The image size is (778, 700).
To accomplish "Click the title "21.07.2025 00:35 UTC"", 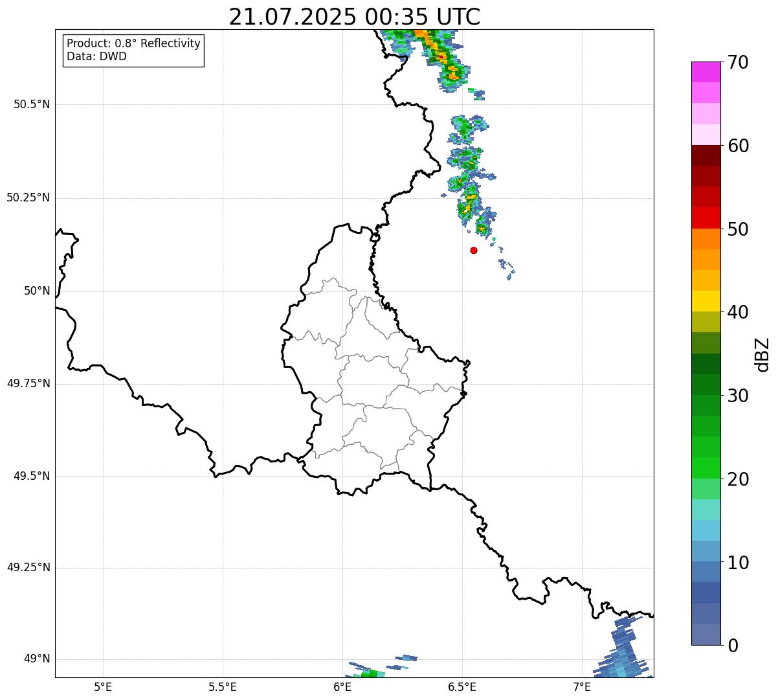I will click(355, 16).
